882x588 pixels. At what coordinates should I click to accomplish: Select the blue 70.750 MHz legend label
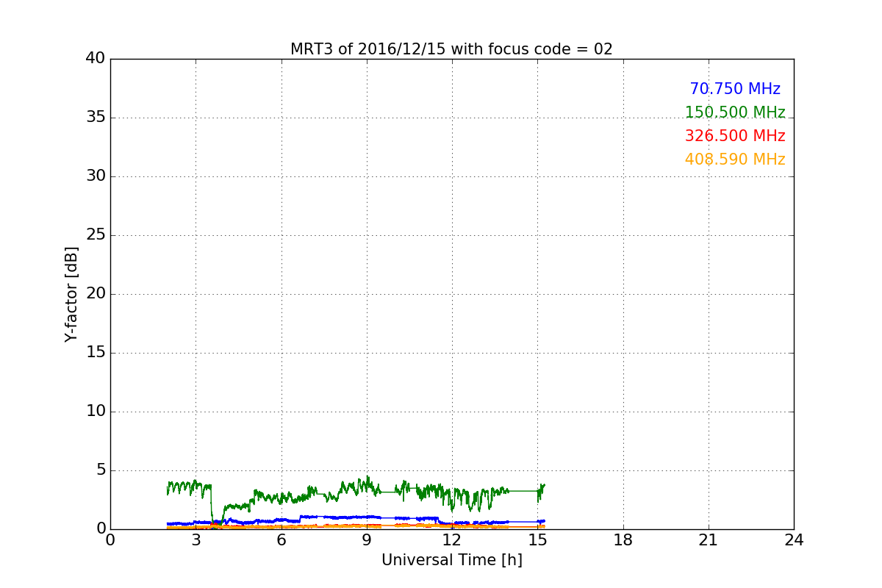[x=735, y=89]
